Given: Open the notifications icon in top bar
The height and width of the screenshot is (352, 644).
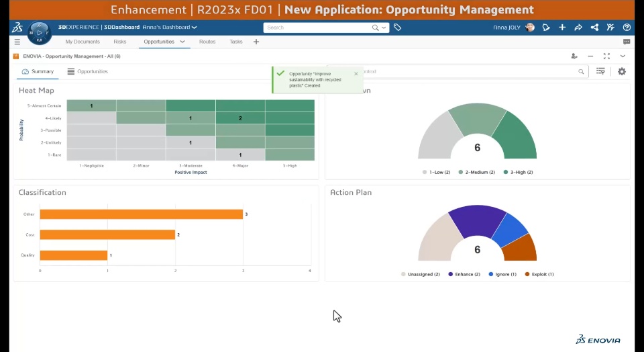Looking at the screenshot, I should click(546, 28).
